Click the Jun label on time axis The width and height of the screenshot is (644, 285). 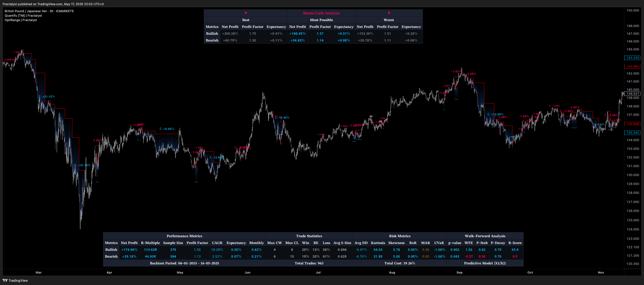[247, 273]
